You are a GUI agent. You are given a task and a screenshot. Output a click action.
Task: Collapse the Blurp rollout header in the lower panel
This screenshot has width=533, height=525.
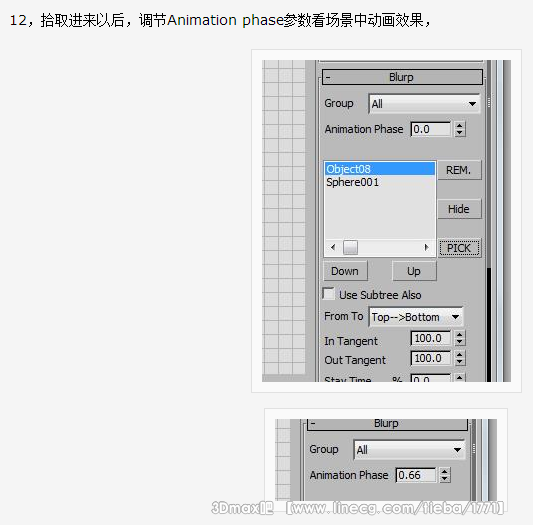pos(387,424)
